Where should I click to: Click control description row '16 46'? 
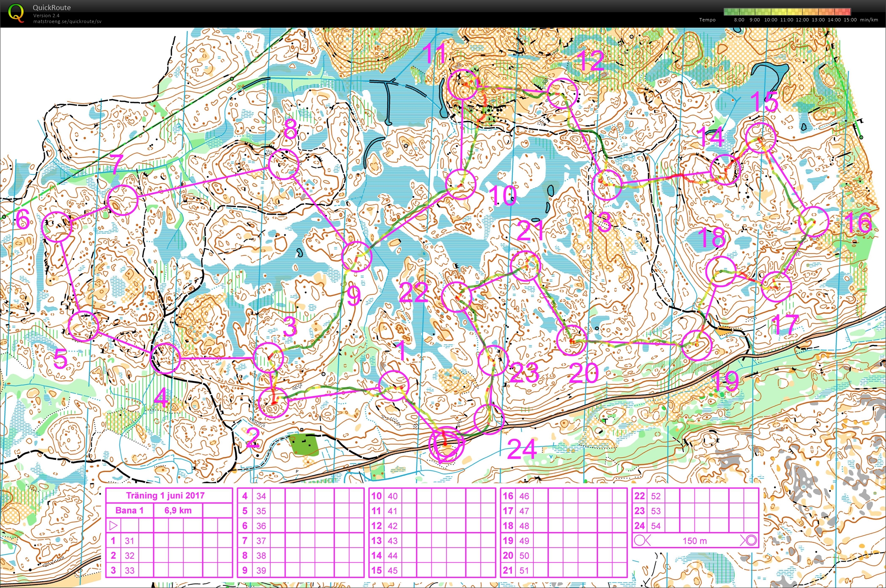tap(564, 496)
